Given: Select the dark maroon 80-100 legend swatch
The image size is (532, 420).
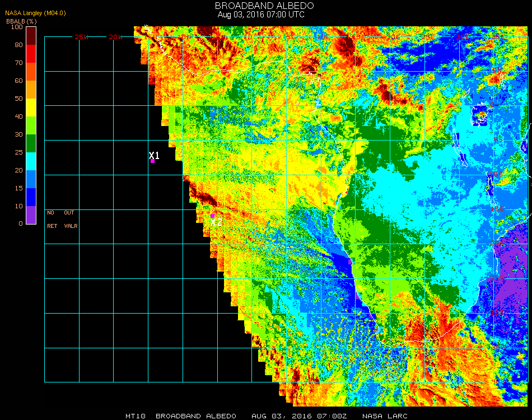Looking at the screenshot, I should [31, 36].
